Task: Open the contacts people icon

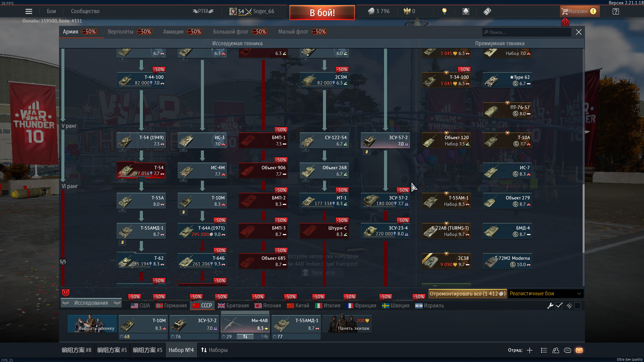Action: [x=556, y=350]
